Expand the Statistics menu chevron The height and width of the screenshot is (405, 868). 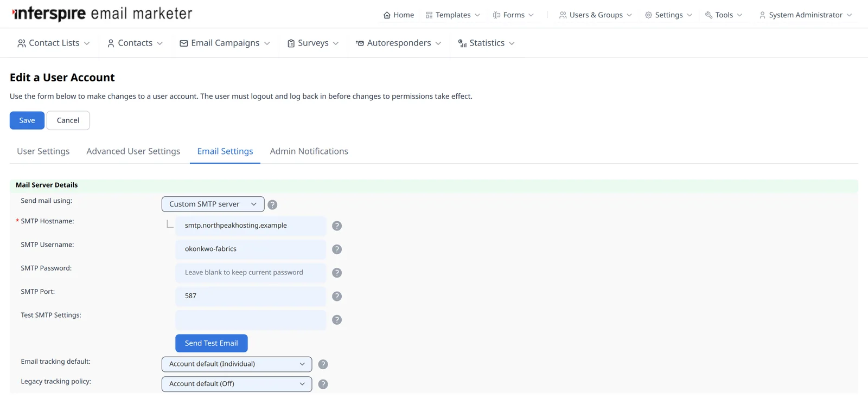pos(512,43)
